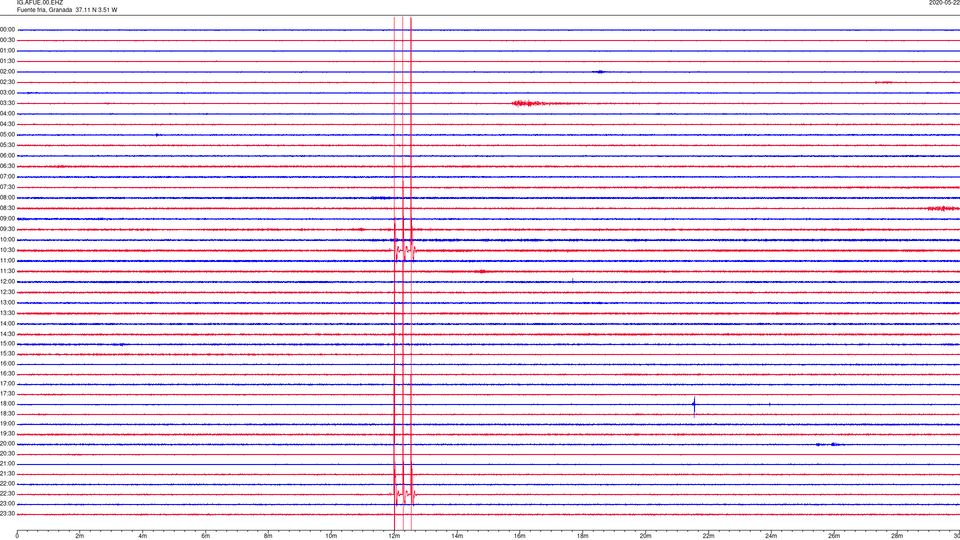
Task: Click the calibration pulse wiggle on 10:30 trace
Action: (405, 251)
